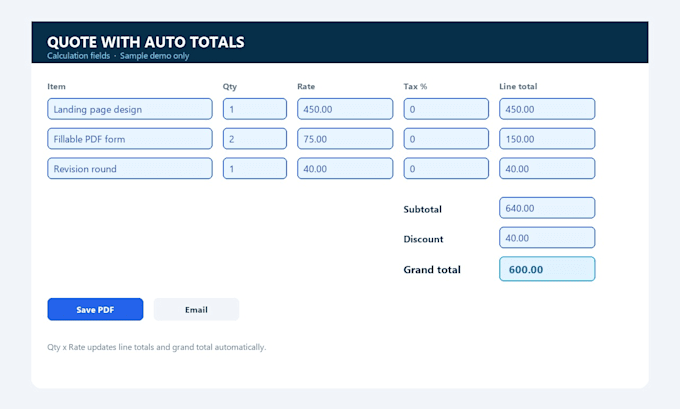This screenshot has width=680, height=409.
Task: Click the 'Discount' label
Action: 423,239
